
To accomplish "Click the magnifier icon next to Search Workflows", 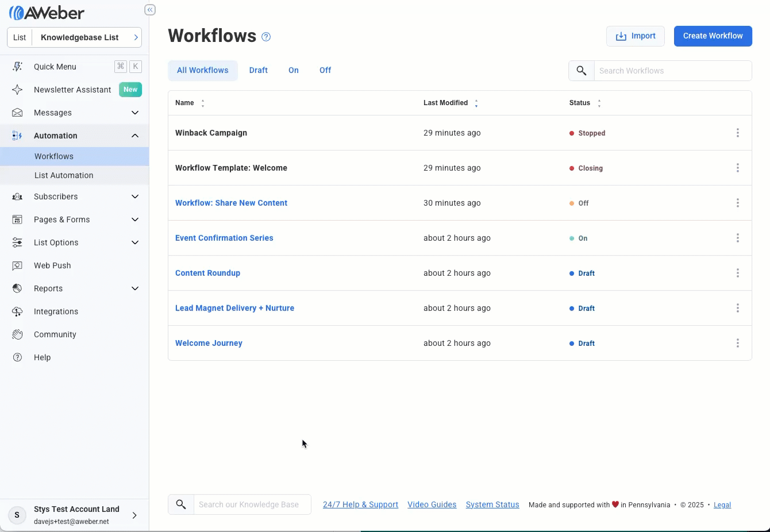I will (x=582, y=71).
